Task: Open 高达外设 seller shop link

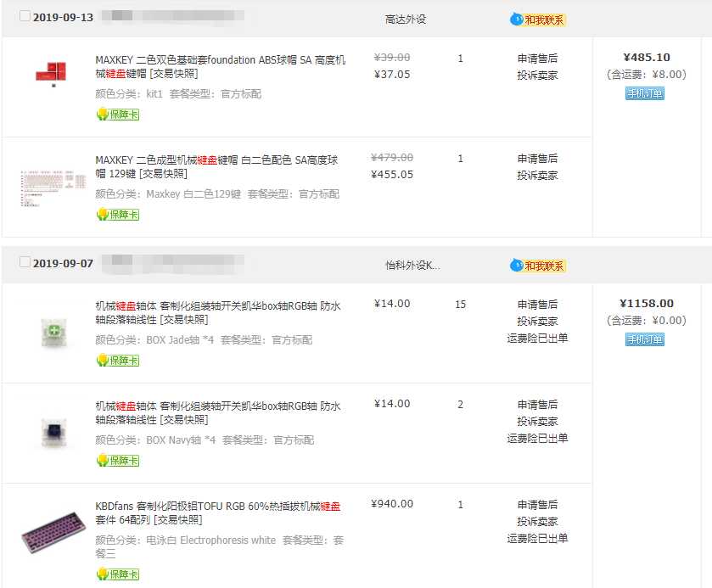Action: tap(406, 19)
